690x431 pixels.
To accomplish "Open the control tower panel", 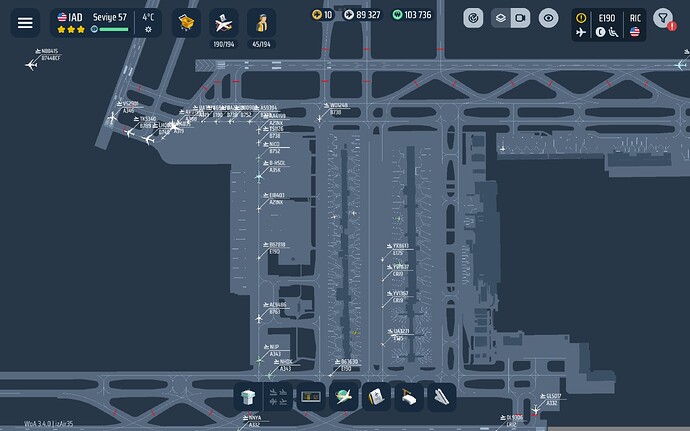I will pos(248,397).
